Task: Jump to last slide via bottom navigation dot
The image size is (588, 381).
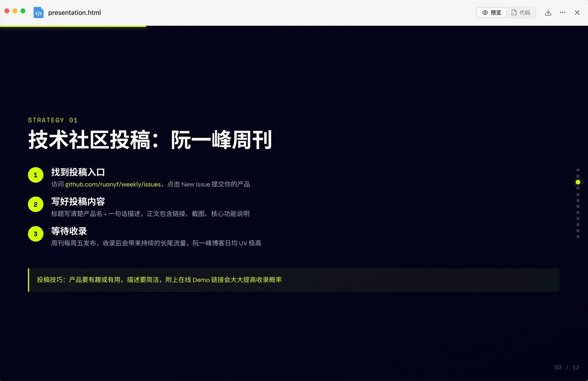Action: pyautogui.click(x=578, y=237)
